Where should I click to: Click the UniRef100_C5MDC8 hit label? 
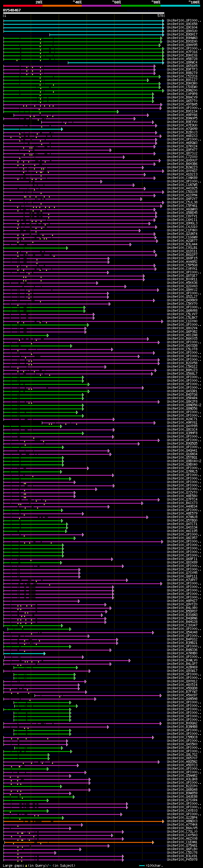182,737
